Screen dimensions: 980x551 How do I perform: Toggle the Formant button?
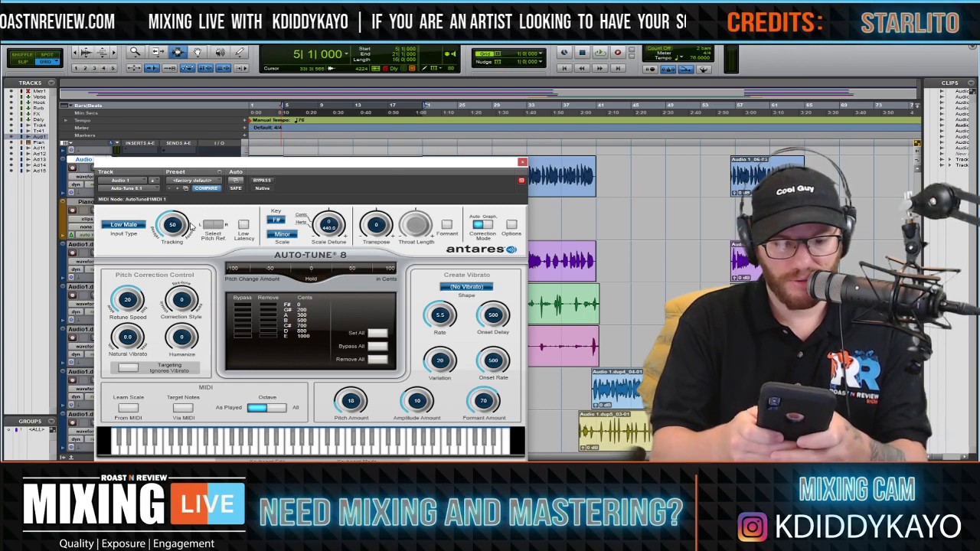(x=446, y=224)
